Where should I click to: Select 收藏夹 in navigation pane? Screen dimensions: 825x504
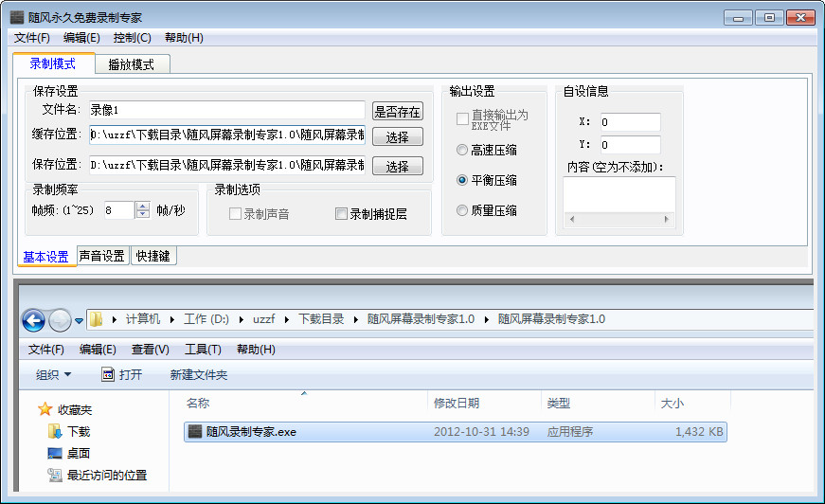75,409
